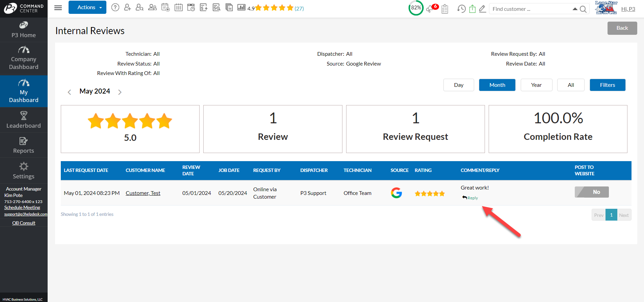Click the add invoice dollar icon

[x=204, y=7]
